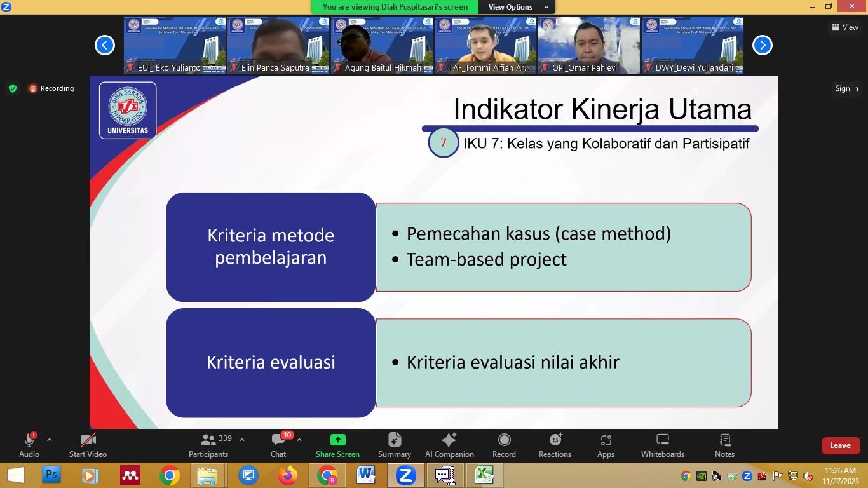This screenshot has width=868, height=488.
Task: Open the Participants panel
Action: click(x=208, y=445)
